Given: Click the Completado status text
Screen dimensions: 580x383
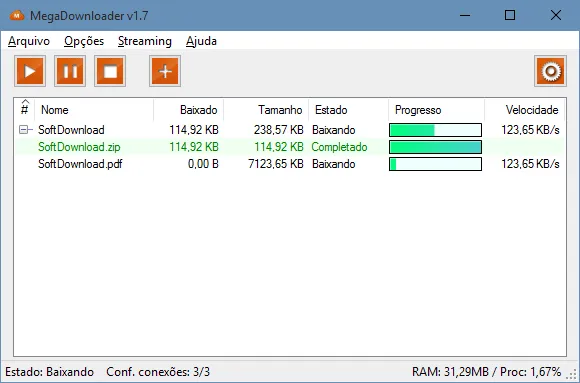Looking at the screenshot, I should [339, 147].
